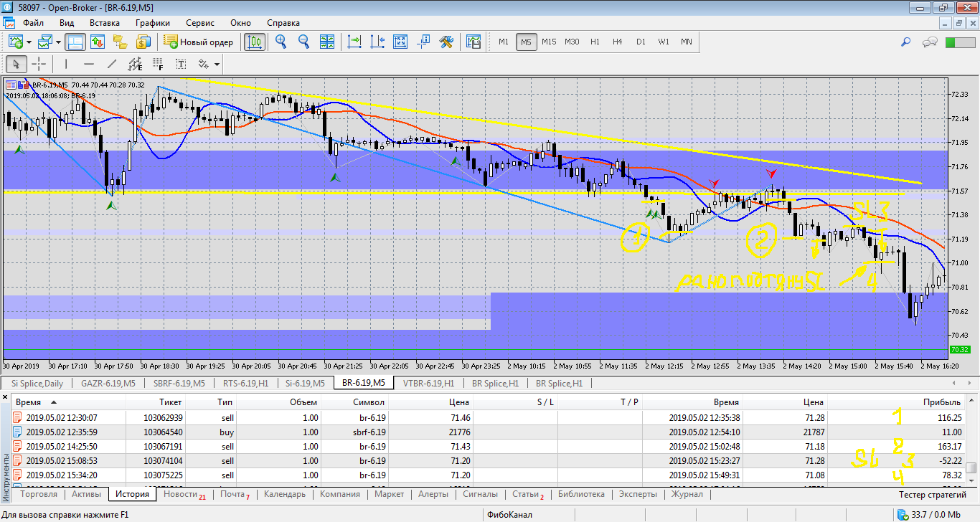Toggle candlestick chart display mode

[254, 42]
